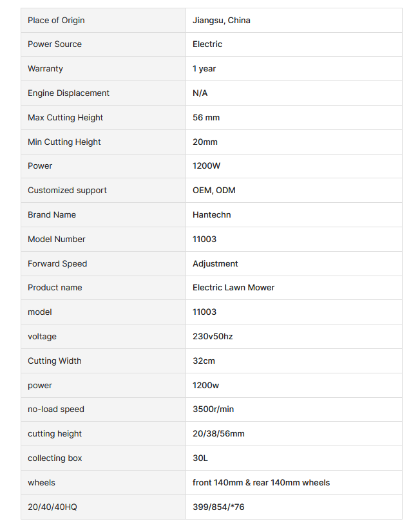Select the "Adjustment" forward speed value
420x526 pixels.
[215, 264]
